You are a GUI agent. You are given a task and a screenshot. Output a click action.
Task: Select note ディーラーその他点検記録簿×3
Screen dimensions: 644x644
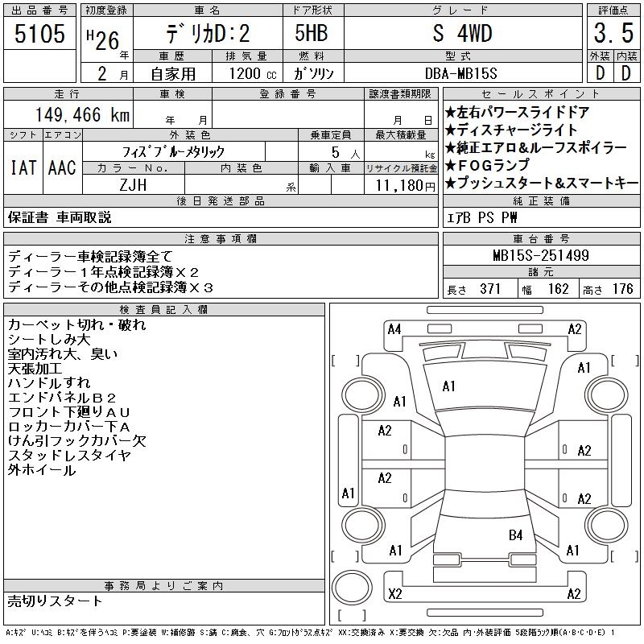click(x=110, y=287)
